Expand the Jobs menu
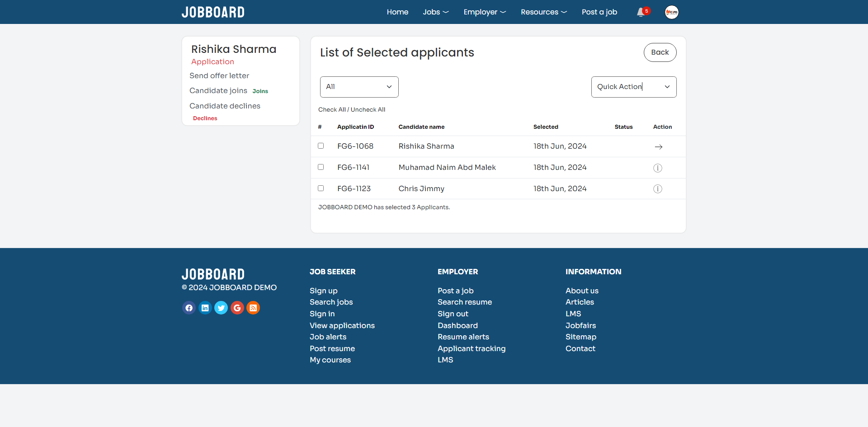The height and width of the screenshot is (427, 868). click(x=436, y=12)
